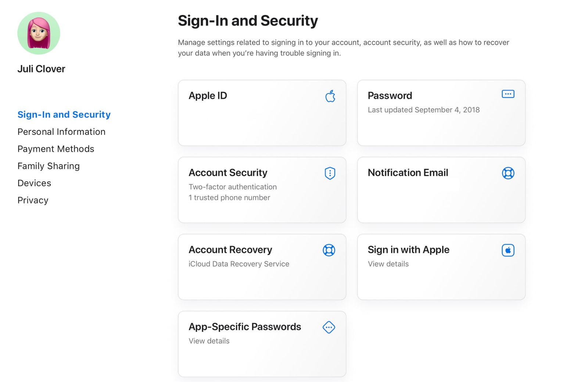Click the lifebuoy icon on Account Recovery
This screenshot has height=382, width=588.
329,250
